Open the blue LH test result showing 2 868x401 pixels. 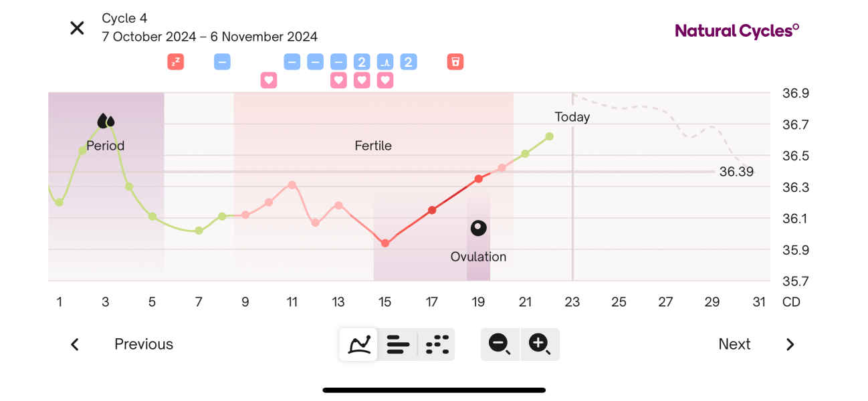[x=361, y=61]
